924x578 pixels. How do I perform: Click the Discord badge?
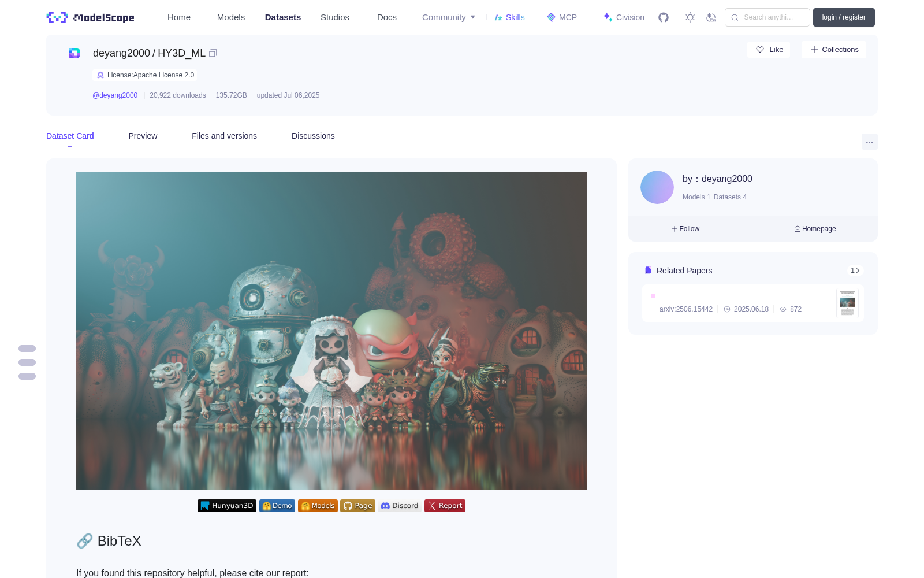[x=400, y=506]
